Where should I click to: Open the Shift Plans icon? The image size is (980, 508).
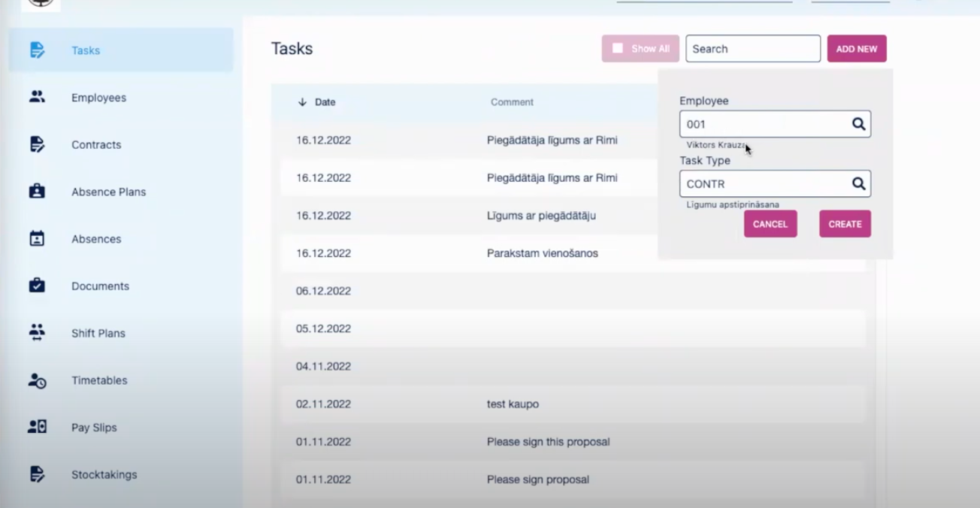pos(37,333)
